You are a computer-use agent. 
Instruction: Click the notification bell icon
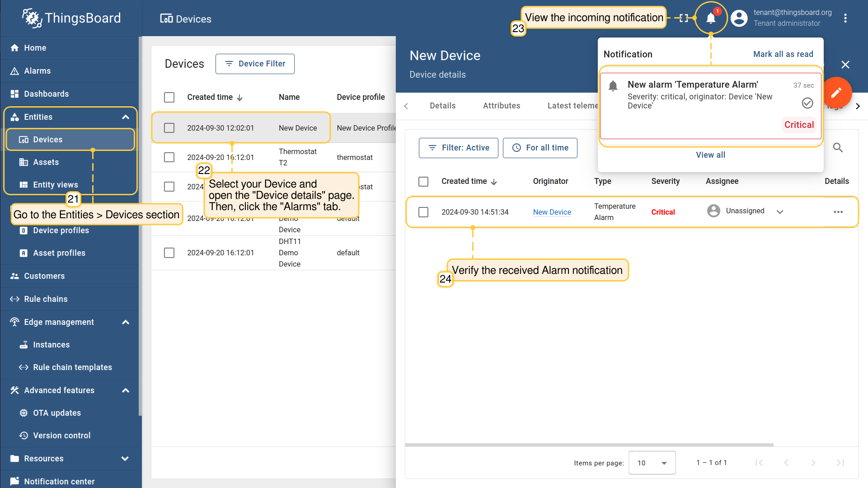pyautogui.click(x=711, y=18)
